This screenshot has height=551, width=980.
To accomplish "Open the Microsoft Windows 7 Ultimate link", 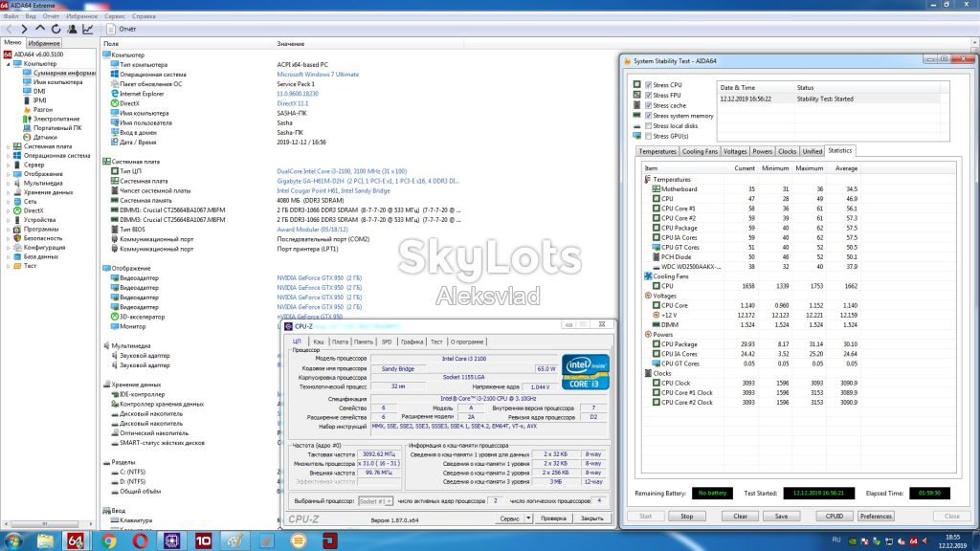I will click(x=318, y=75).
